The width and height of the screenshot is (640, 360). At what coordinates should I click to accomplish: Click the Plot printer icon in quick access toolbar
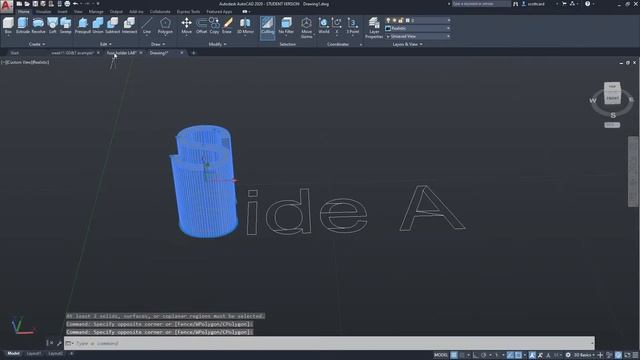click(67, 4)
